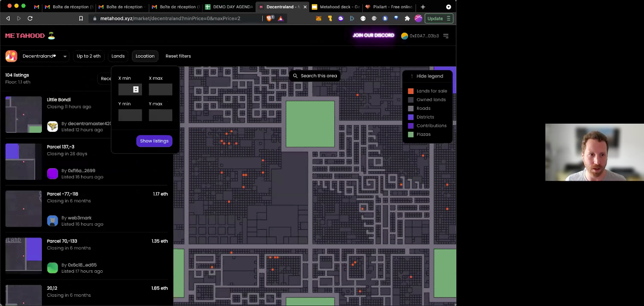644x306 pixels.
Task: Click the X min stepper arrows
Action: point(136,89)
